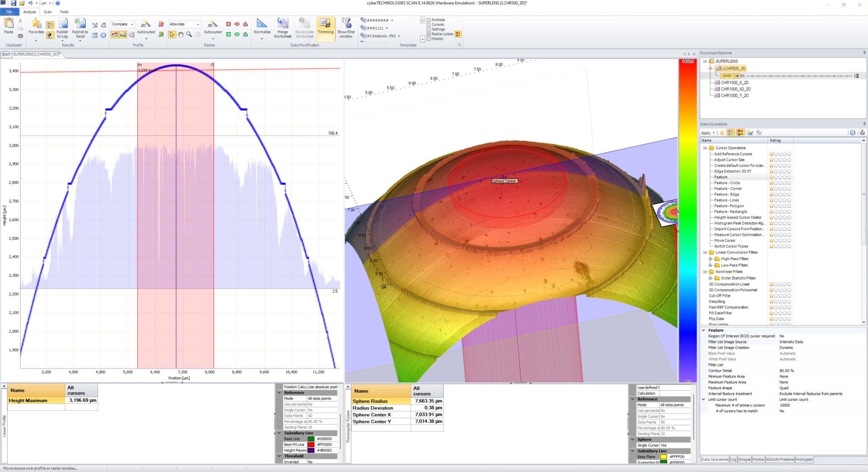This screenshot has width=868, height=472.
Task: Switch to the Histogram bottom tab
Action: click(x=804, y=459)
